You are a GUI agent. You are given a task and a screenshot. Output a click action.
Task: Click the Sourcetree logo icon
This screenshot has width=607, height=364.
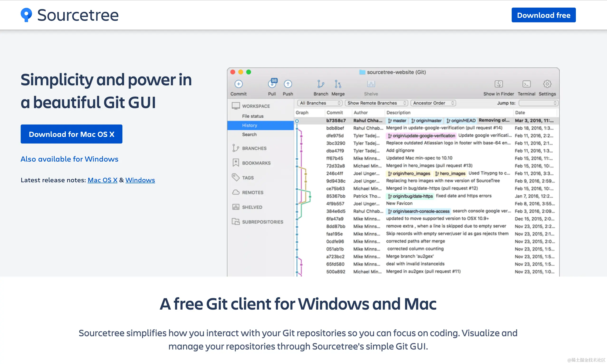coord(26,15)
